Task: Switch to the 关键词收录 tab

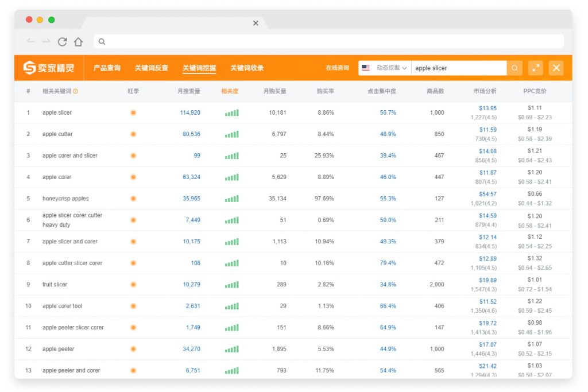Action: [x=247, y=68]
